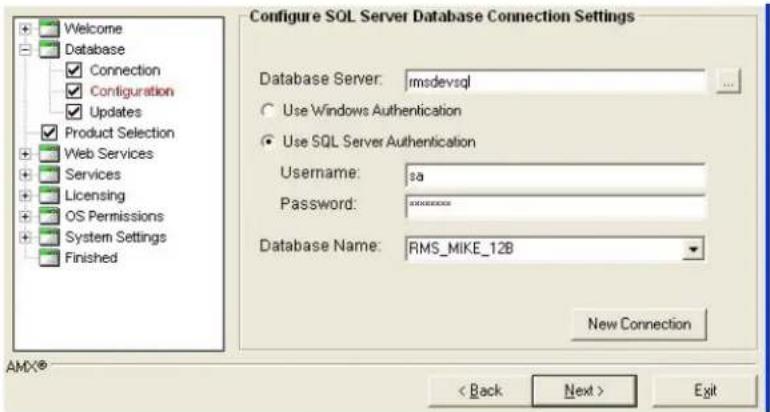Select the Configuration tree item
This screenshot has height=412, width=770.
point(132,91)
